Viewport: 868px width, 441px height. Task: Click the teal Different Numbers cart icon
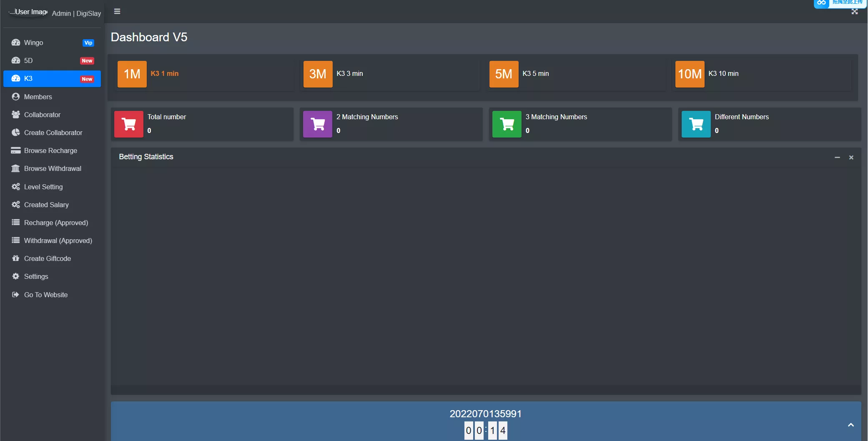click(696, 124)
